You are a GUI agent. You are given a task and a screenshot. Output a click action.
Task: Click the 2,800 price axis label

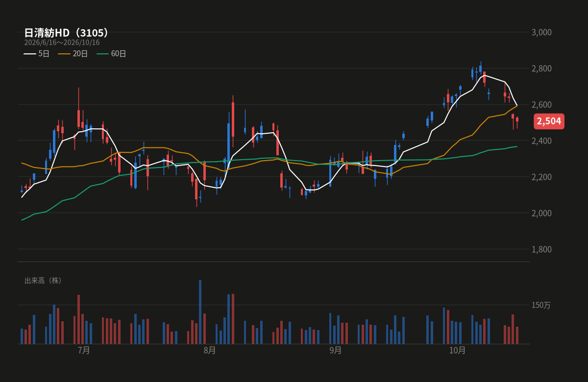coord(541,69)
